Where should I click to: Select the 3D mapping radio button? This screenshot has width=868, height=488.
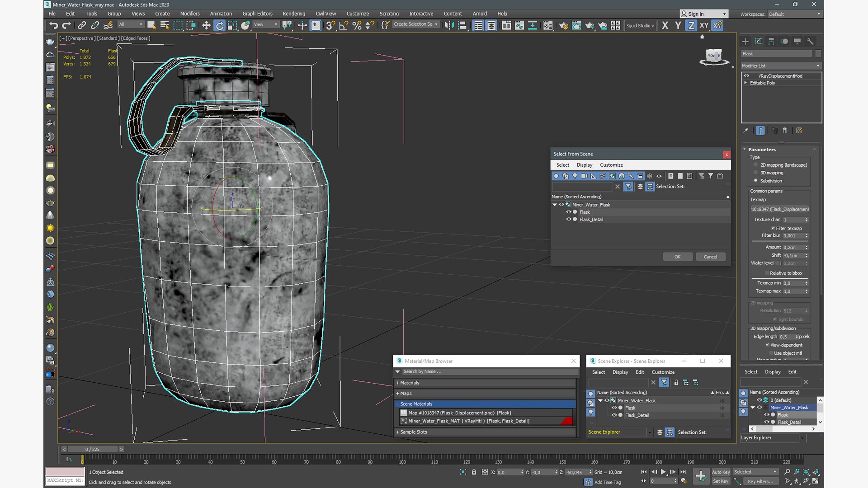click(755, 173)
